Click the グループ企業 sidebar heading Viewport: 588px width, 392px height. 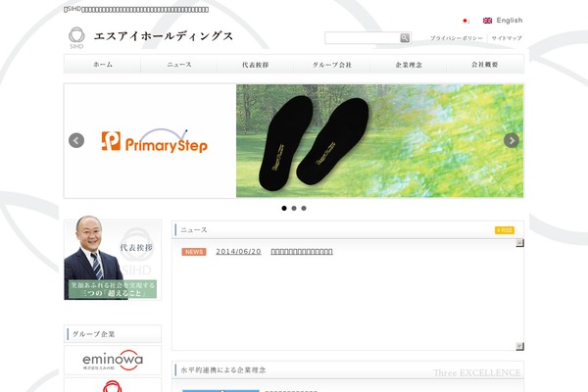point(94,334)
